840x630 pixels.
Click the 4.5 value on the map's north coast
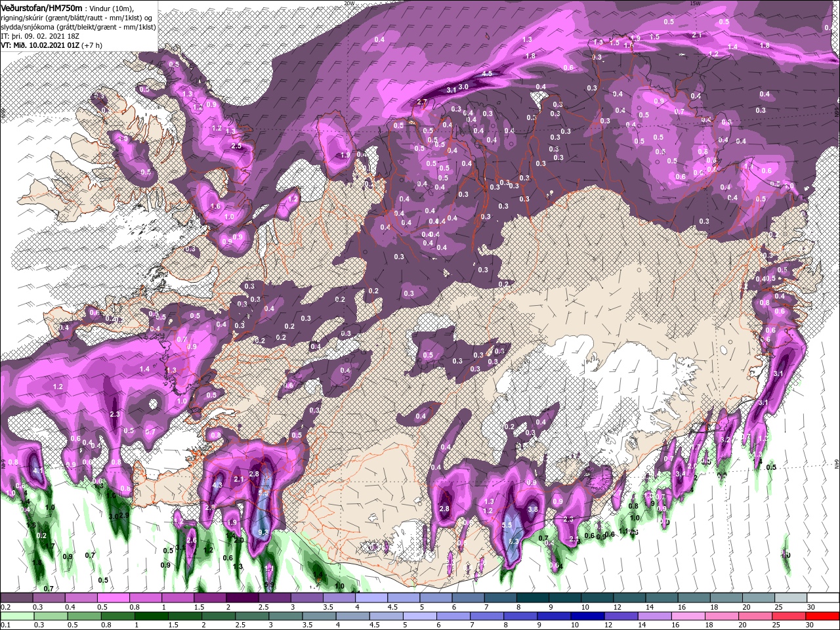(x=487, y=74)
